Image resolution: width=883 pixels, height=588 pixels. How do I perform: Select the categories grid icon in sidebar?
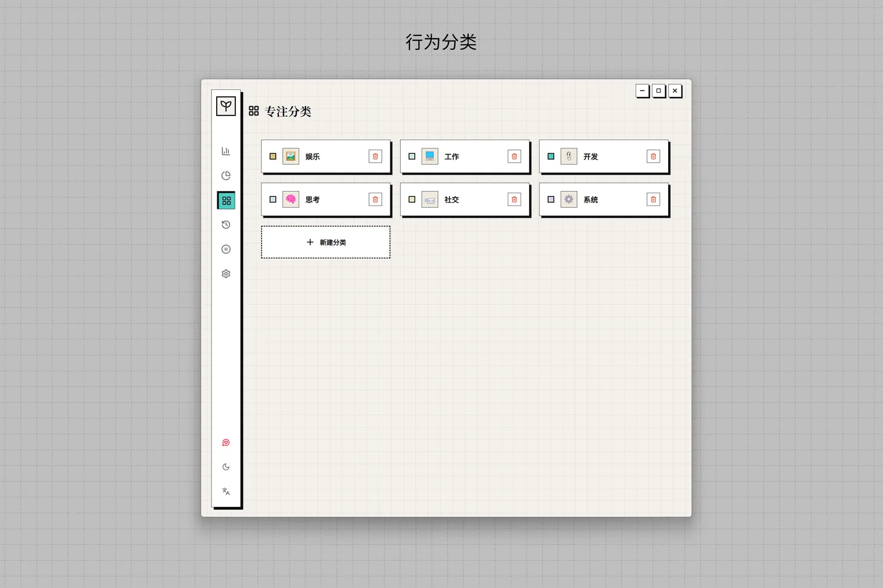pos(226,200)
